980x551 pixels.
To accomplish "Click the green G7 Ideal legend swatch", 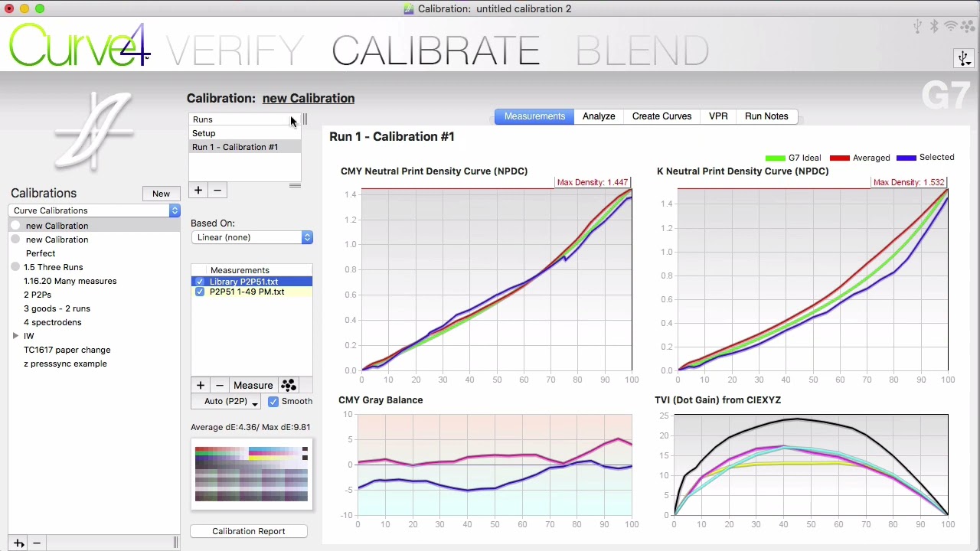I will coord(775,158).
